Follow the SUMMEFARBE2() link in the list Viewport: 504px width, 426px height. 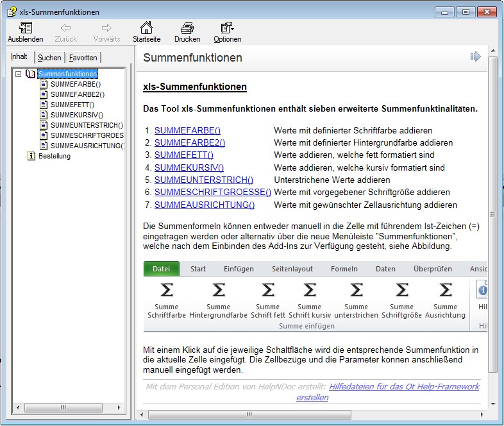190,143
